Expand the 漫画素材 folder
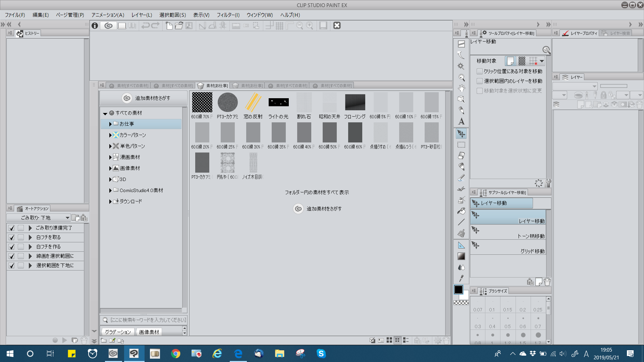644x362 pixels. click(x=110, y=157)
